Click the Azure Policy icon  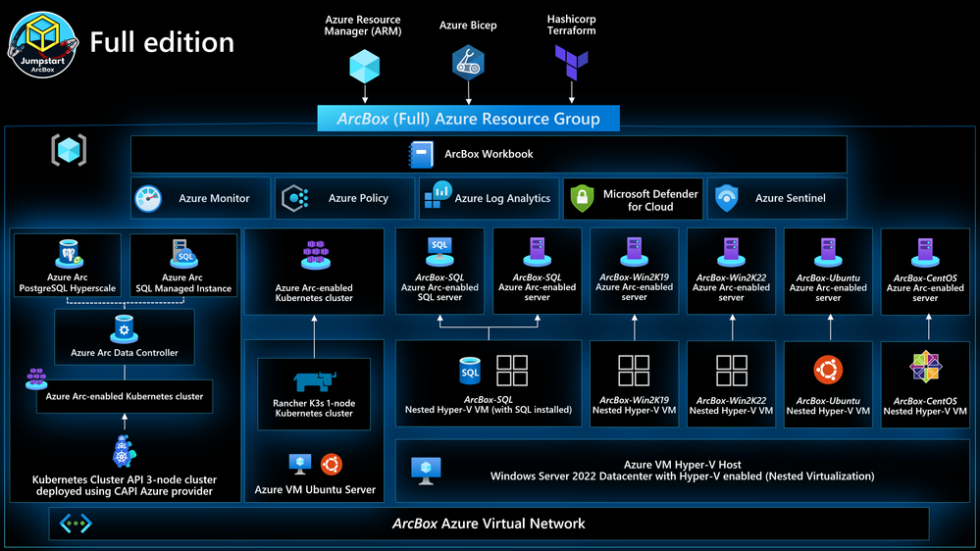point(295,198)
